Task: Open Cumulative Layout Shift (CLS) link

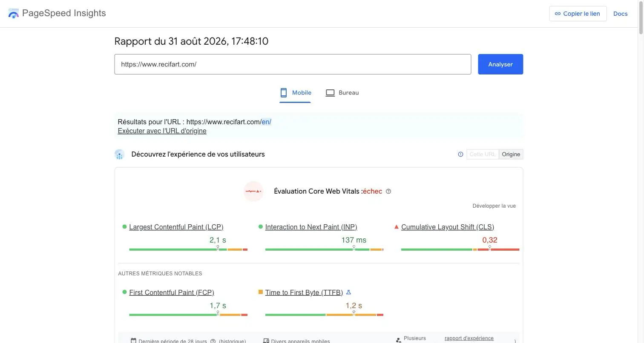Action: [448, 227]
